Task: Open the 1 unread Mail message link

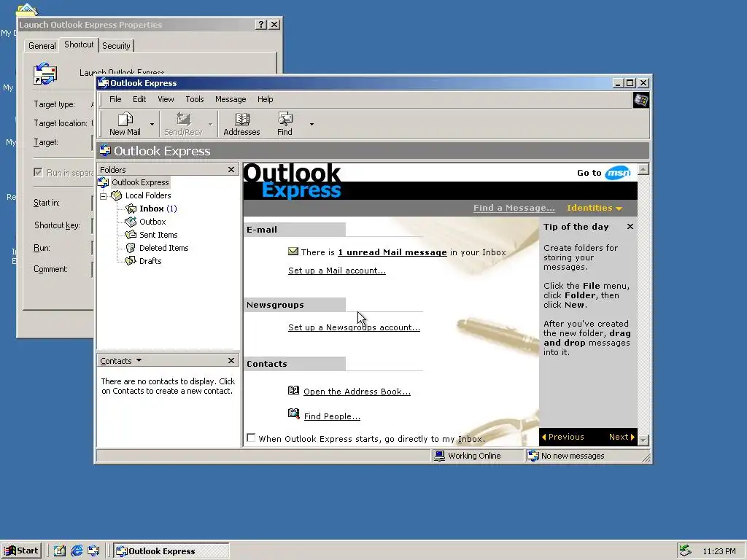Action: [392, 252]
